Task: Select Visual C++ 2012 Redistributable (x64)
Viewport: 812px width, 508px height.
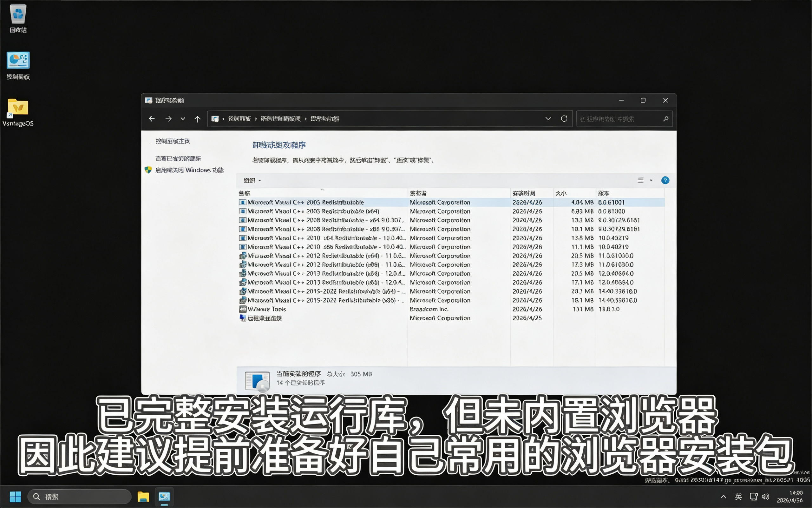Action: [451, 256]
